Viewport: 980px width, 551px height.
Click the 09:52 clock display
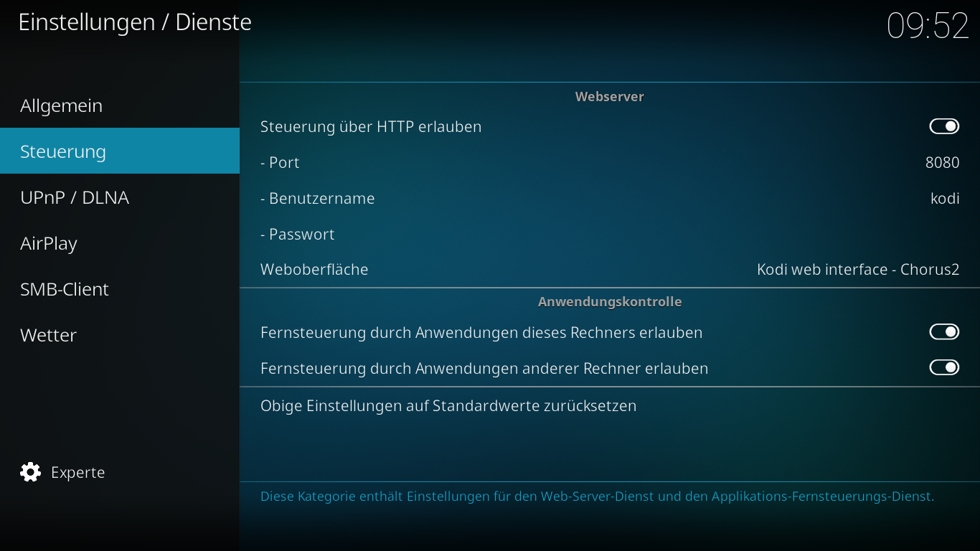[928, 26]
